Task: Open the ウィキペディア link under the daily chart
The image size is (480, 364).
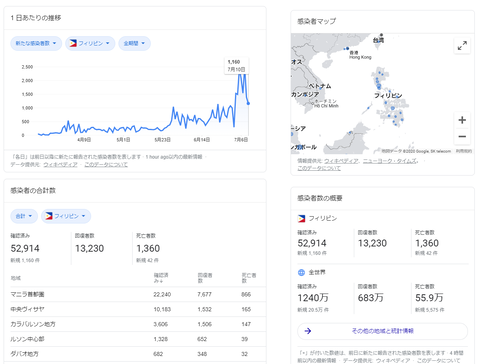Action: [x=60, y=165]
